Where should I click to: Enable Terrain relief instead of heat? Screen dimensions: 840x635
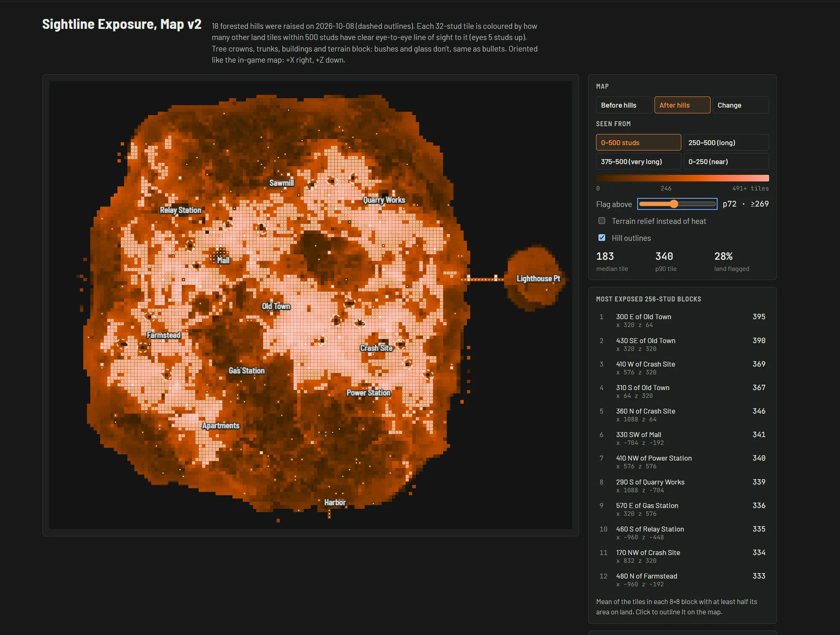pos(602,221)
